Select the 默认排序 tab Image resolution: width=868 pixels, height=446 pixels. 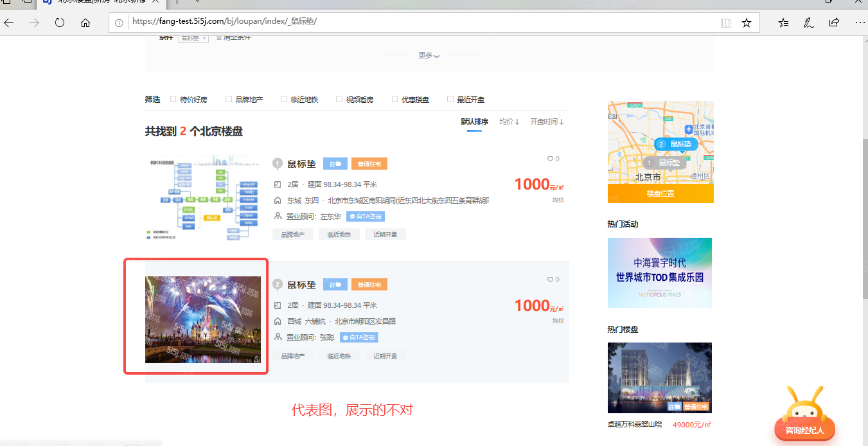[x=474, y=121]
